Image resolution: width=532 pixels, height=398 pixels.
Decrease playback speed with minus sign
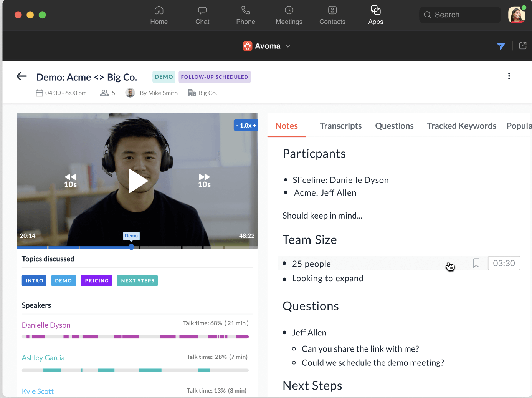tap(237, 126)
